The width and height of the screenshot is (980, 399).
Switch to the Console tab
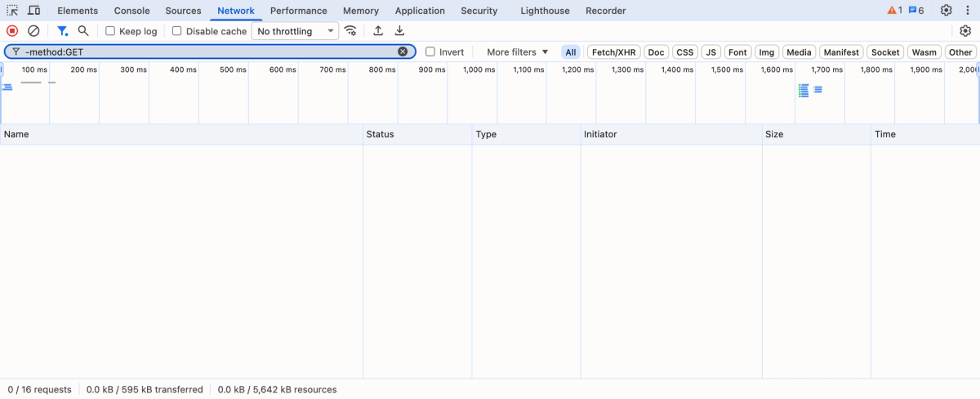click(131, 11)
